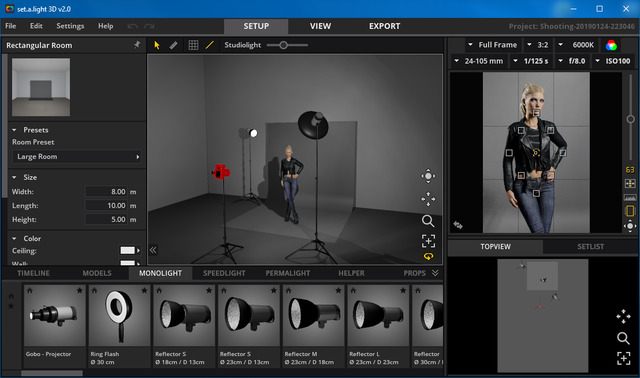640x378 pixels.
Task: Open the PROPS library tab
Action: click(414, 273)
